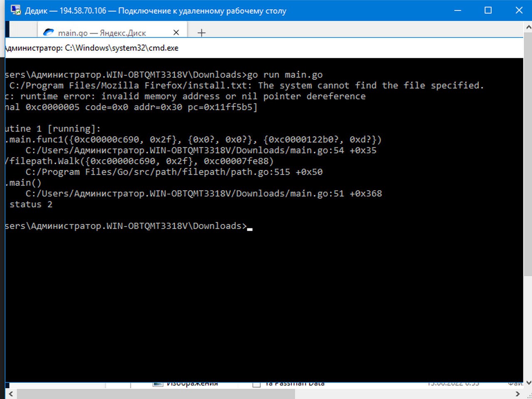Tick the Ya Passman Data file checkbox
532x399 pixels.
(x=256, y=384)
